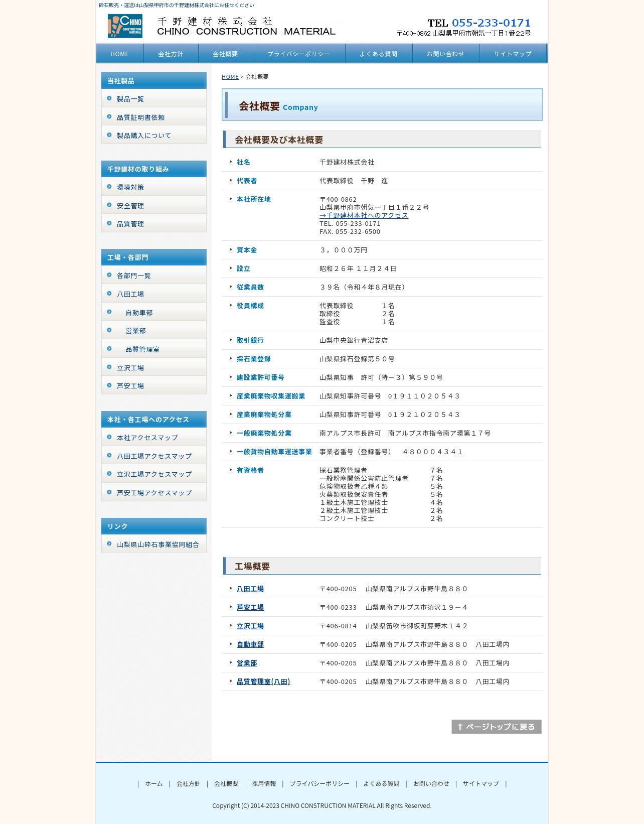
Task: Click the bullet icon beside 山梨県山砕石事業協同組合
Action: point(109,544)
